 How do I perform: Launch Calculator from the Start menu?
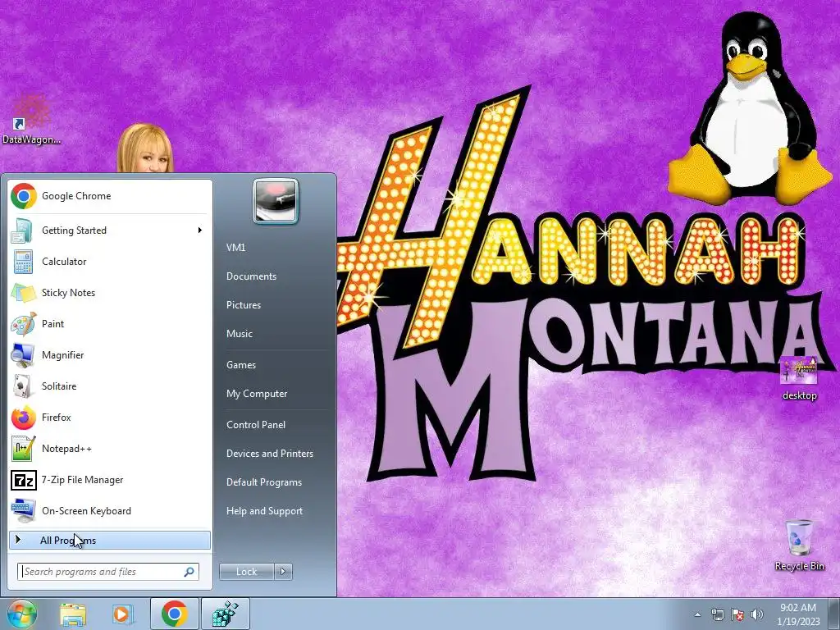(x=110, y=262)
